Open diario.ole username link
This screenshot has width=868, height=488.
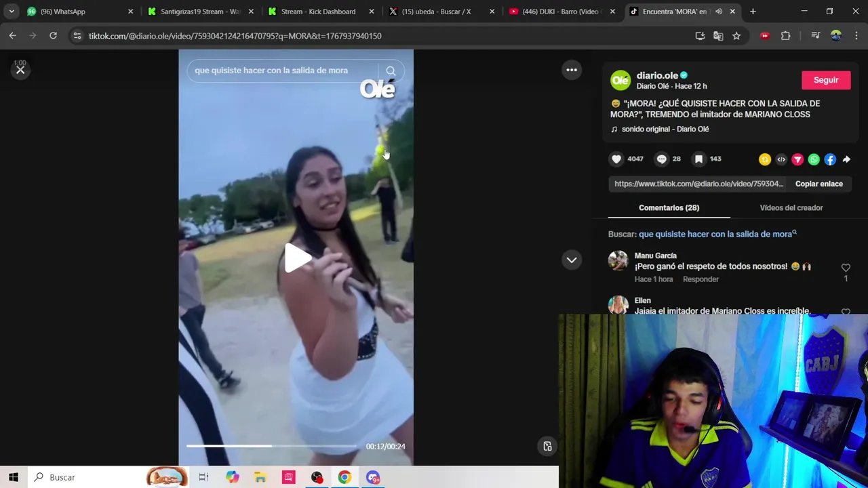[x=657, y=75]
